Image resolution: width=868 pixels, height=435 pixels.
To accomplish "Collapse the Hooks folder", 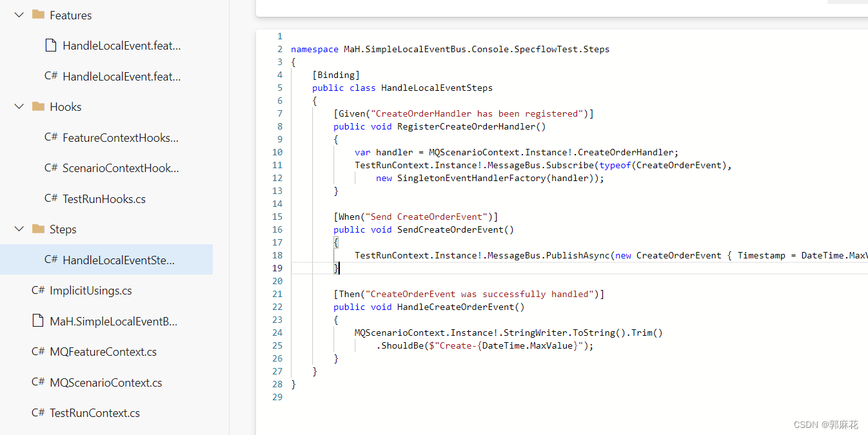I will (x=18, y=106).
